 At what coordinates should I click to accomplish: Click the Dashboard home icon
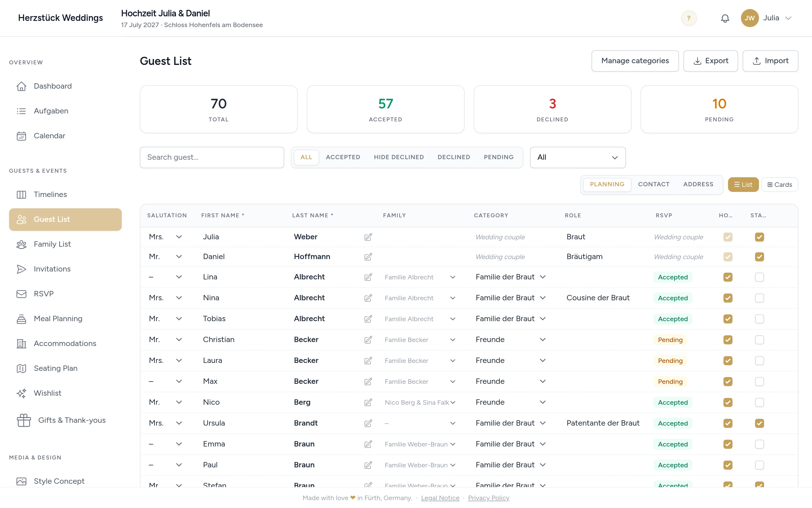[21, 86]
